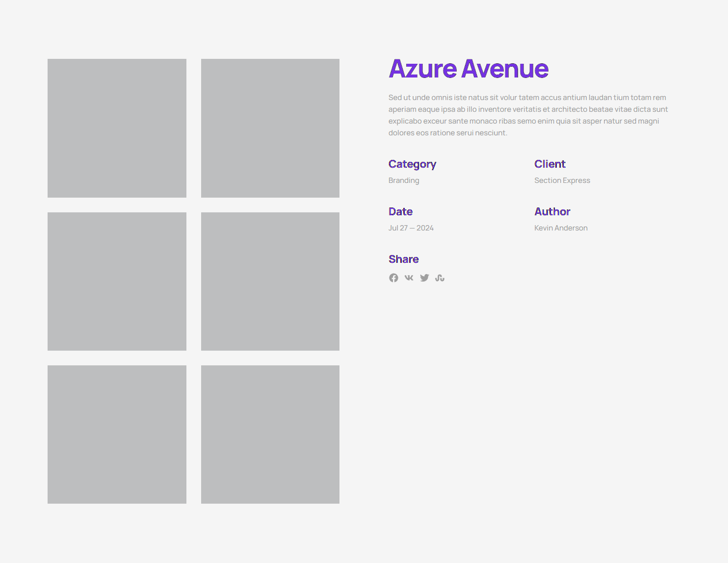Open the top-right gallery image
Screen dimensions: 728x563
[x=270, y=128]
